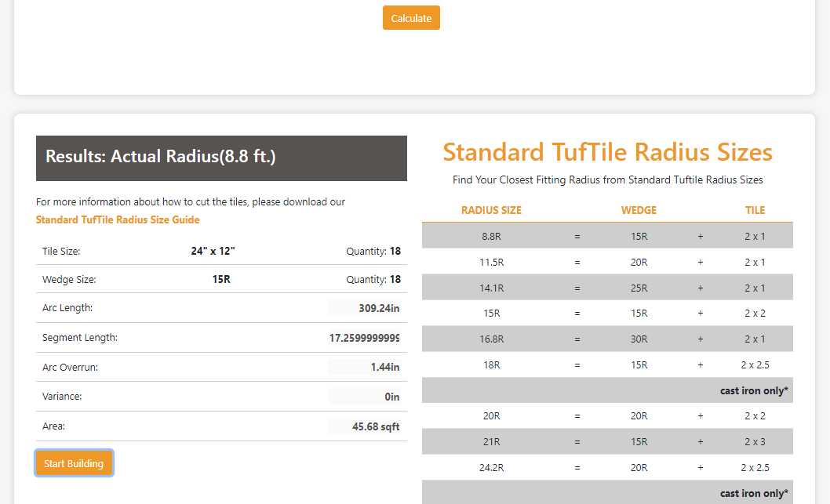Click the Start Building button

point(74,463)
